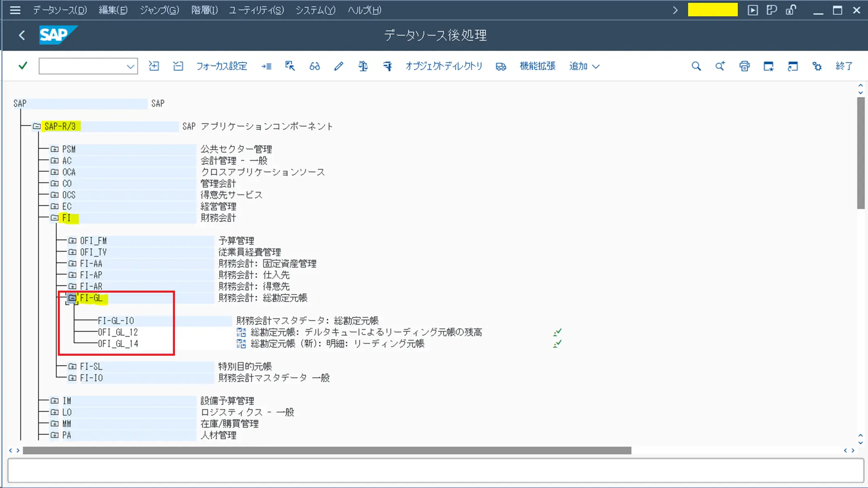Collapse the FI folder node

point(55,218)
